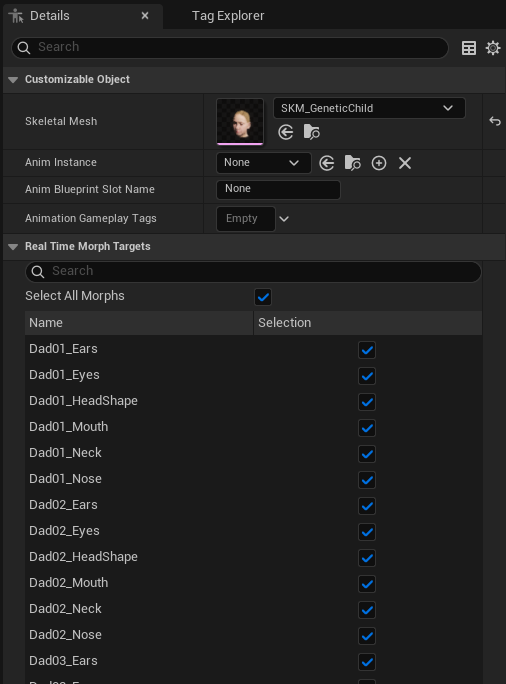Reset Skeletal Mesh to default value

[495, 121]
